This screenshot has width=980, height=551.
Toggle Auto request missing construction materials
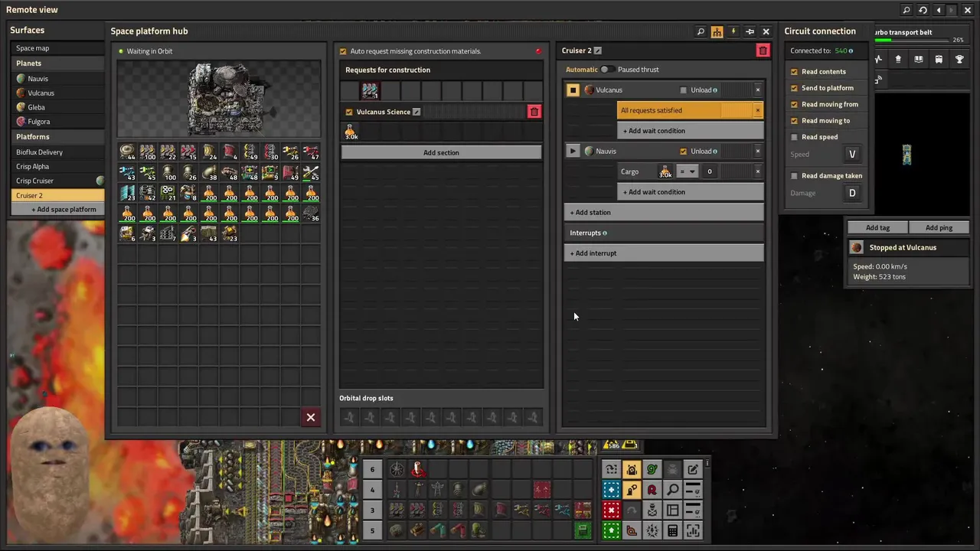[x=343, y=51]
